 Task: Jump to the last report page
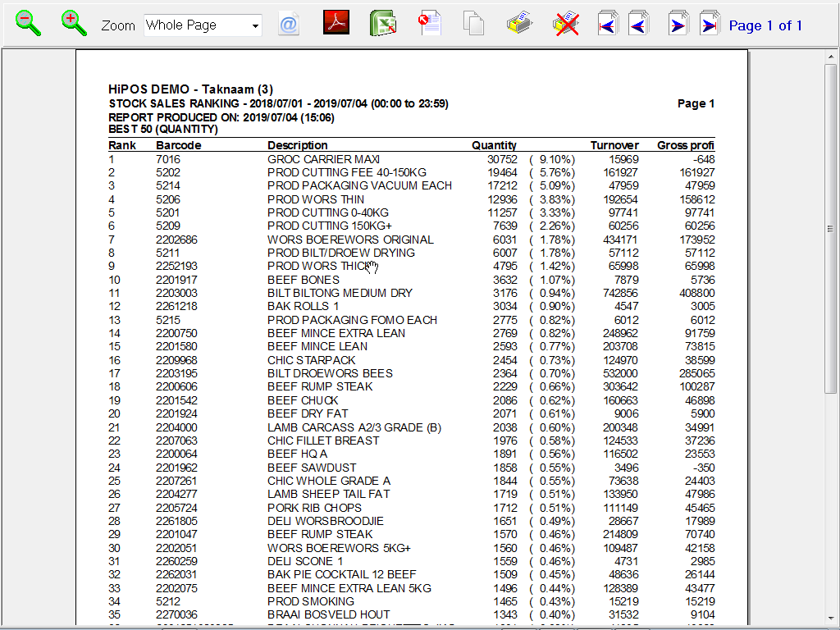[x=710, y=24]
